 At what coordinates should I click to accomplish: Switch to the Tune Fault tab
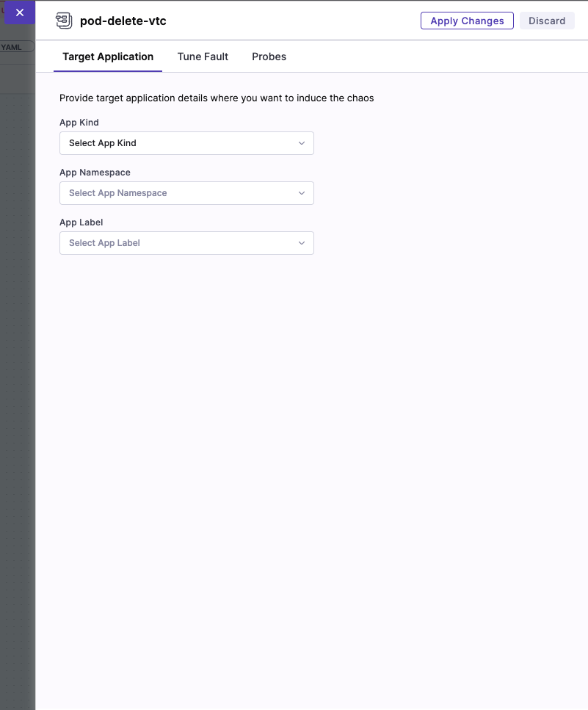pyautogui.click(x=203, y=57)
